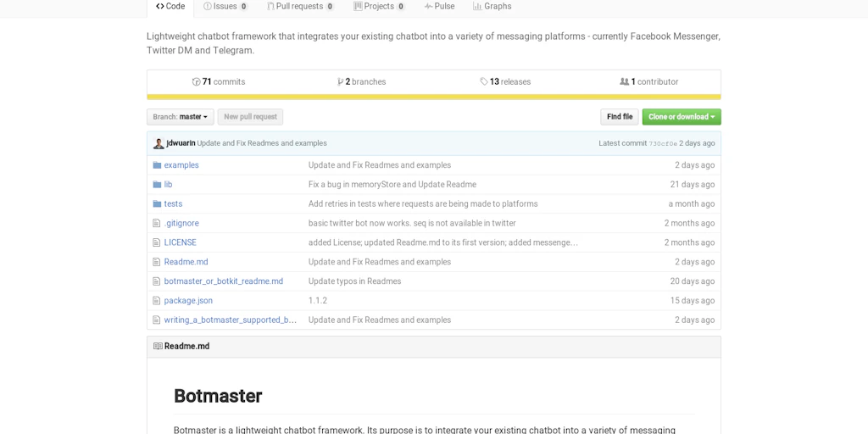Open commit 'Update typos in Readmes'
This screenshot has height=434, width=868.
[355, 281]
